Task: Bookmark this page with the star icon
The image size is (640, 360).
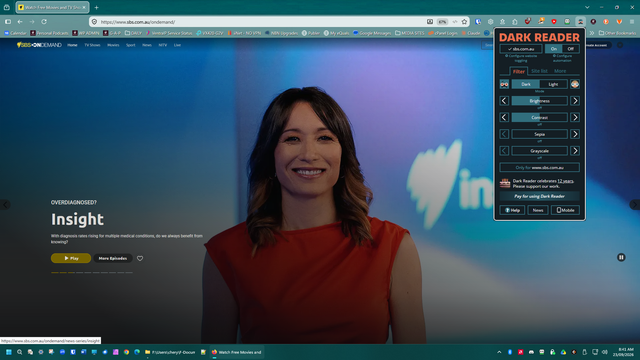Action: 464,22
